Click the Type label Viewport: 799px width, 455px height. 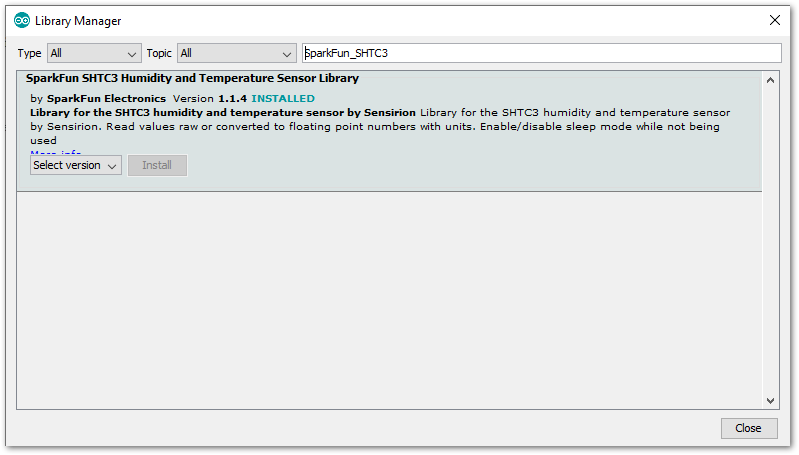[x=30, y=53]
